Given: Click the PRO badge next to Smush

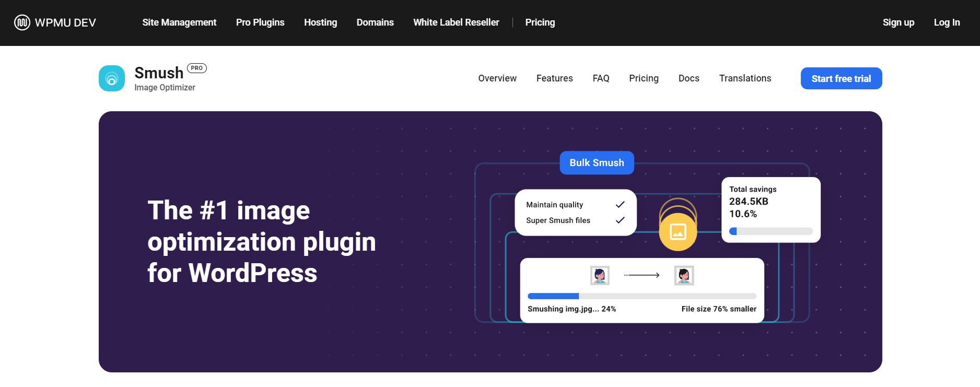Looking at the screenshot, I should [197, 68].
